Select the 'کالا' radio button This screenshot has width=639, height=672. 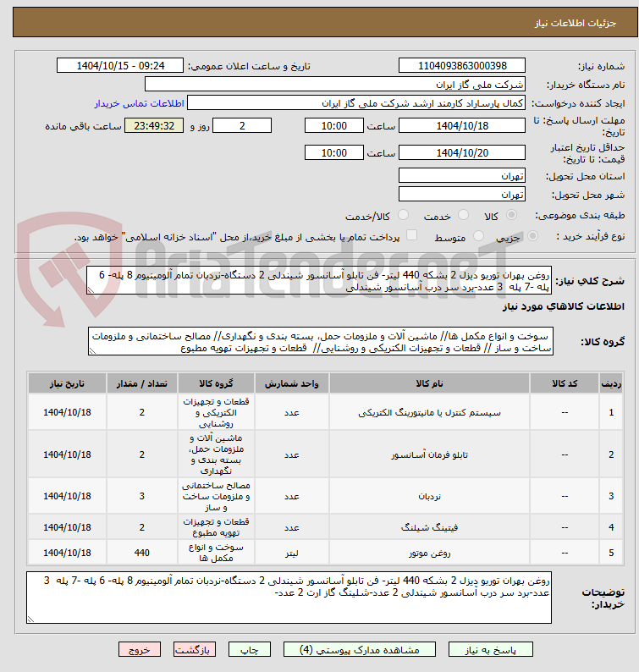[511, 215]
